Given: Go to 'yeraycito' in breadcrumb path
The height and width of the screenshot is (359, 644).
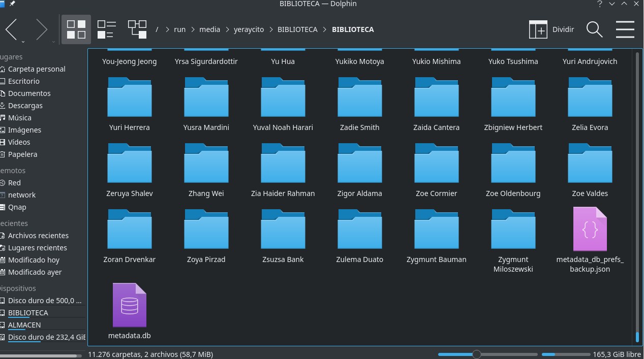Looking at the screenshot, I should click(x=249, y=29).
